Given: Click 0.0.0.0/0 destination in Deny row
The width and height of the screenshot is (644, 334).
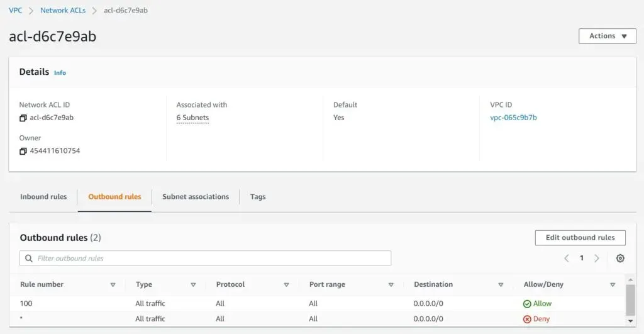Looking at the screenshot, I should [428, 319].
